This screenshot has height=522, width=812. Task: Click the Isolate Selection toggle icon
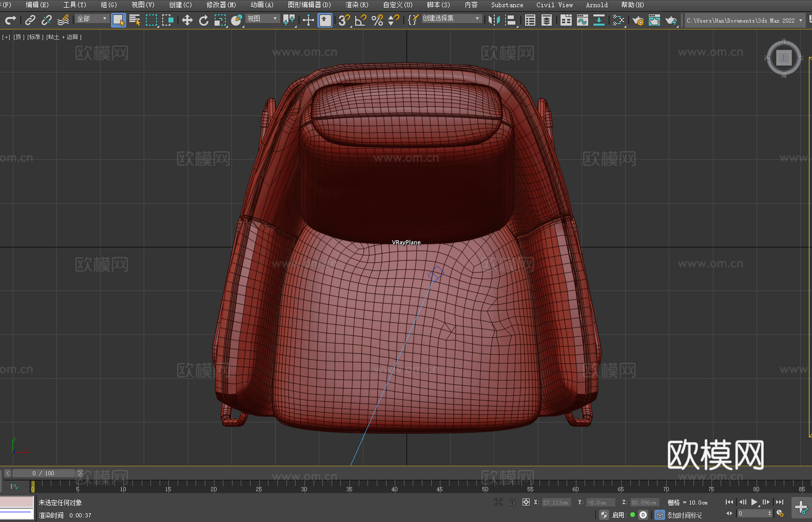click(x=498, y=502)
